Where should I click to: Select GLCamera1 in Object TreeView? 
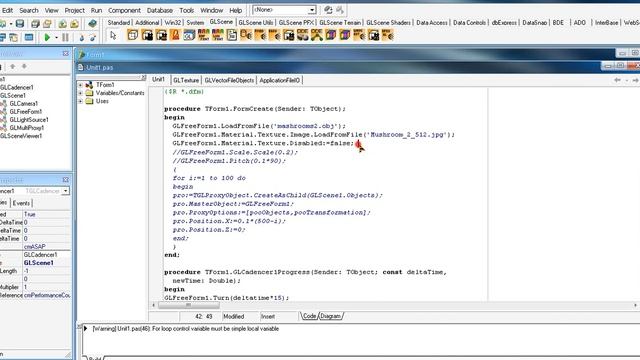click(23, 104)
